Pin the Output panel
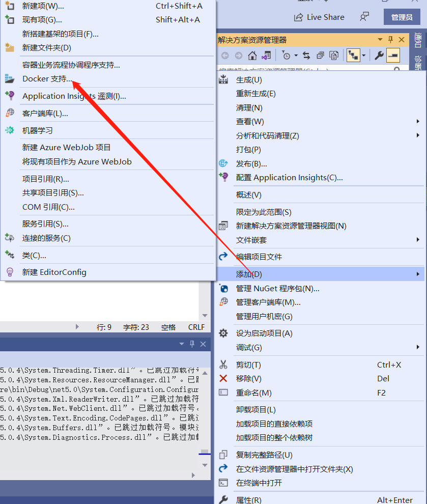 192,344
